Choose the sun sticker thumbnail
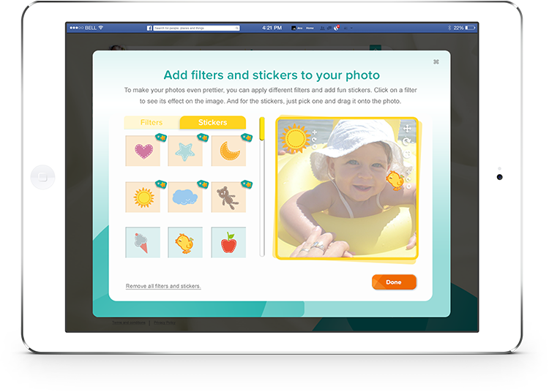The width and height of the screenshot is (549, 392). [143, 197]
